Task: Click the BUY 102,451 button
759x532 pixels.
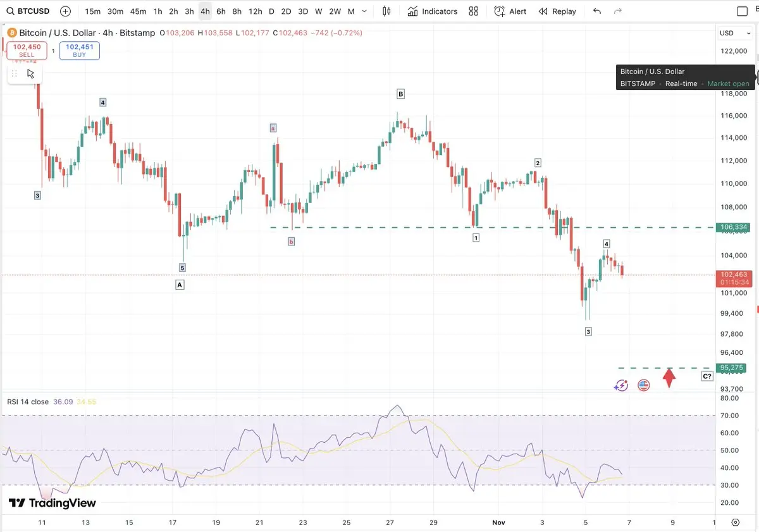Action: [x=80, y=51]
